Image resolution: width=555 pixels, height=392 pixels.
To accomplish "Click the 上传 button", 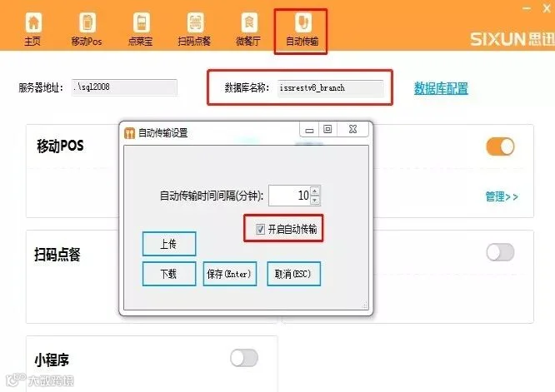I will tap(169, 244).
